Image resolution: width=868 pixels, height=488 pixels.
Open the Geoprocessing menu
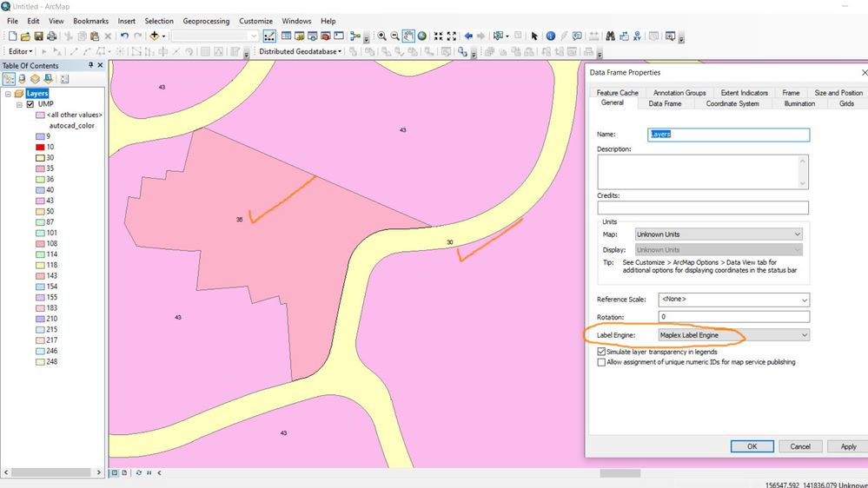[206, 21]
